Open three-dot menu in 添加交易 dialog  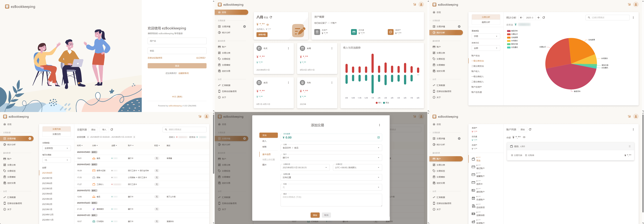379,125
